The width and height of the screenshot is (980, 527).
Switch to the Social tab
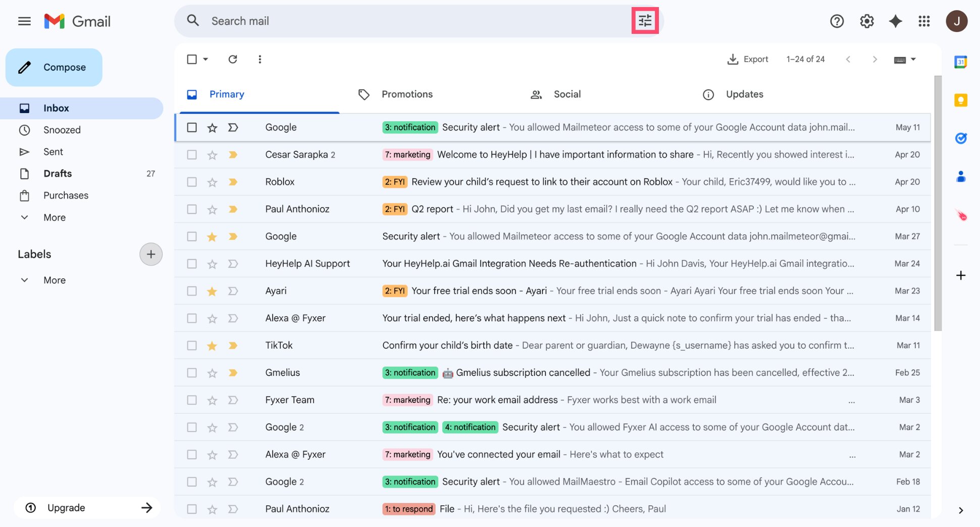point(567,94)
